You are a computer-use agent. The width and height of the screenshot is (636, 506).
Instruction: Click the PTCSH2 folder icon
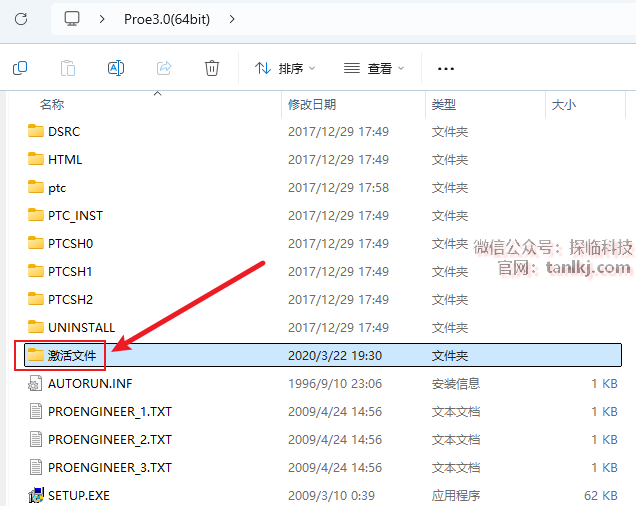tap(36, 299)
